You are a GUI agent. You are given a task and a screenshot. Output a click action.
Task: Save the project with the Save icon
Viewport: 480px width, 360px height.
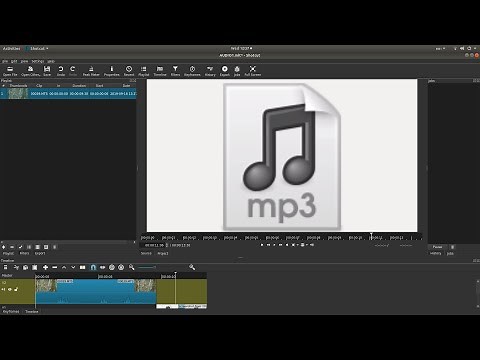47,71
